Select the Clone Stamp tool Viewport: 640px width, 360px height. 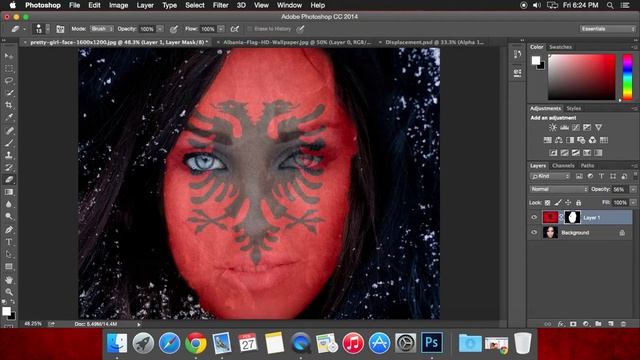[x=9, y=155]
